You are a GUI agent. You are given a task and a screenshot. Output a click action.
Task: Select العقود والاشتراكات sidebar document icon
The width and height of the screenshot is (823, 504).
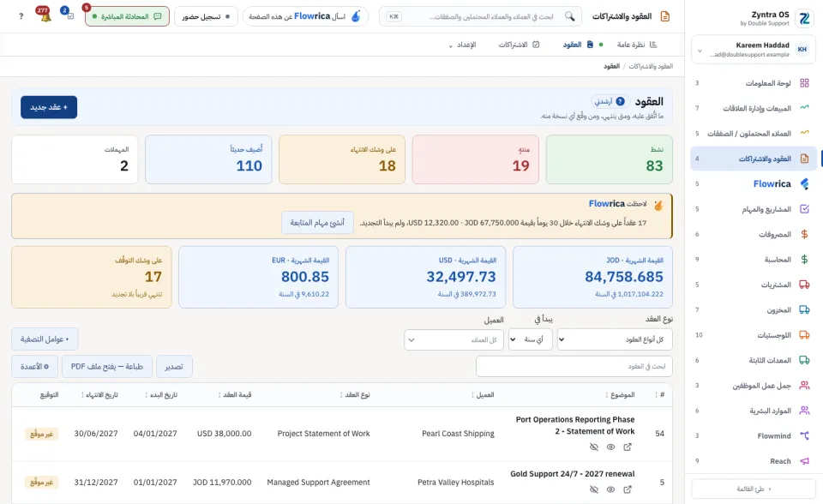click(x=804, y=159)
